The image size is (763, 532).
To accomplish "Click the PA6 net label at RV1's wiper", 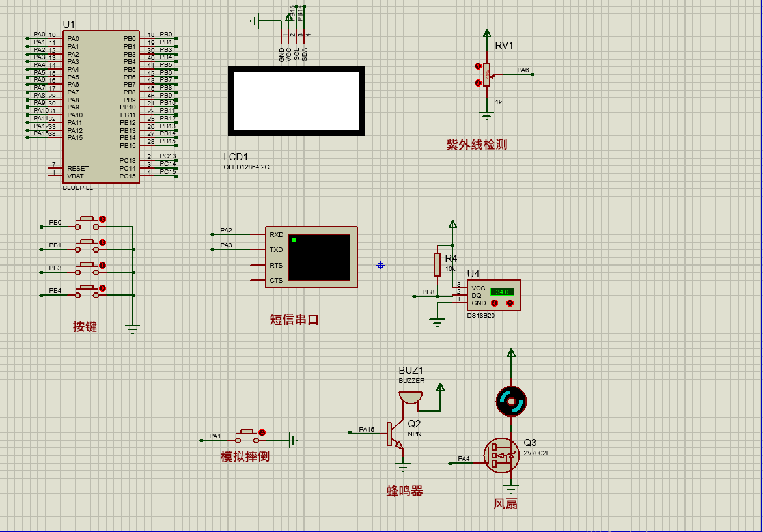I will coord(523,70).
